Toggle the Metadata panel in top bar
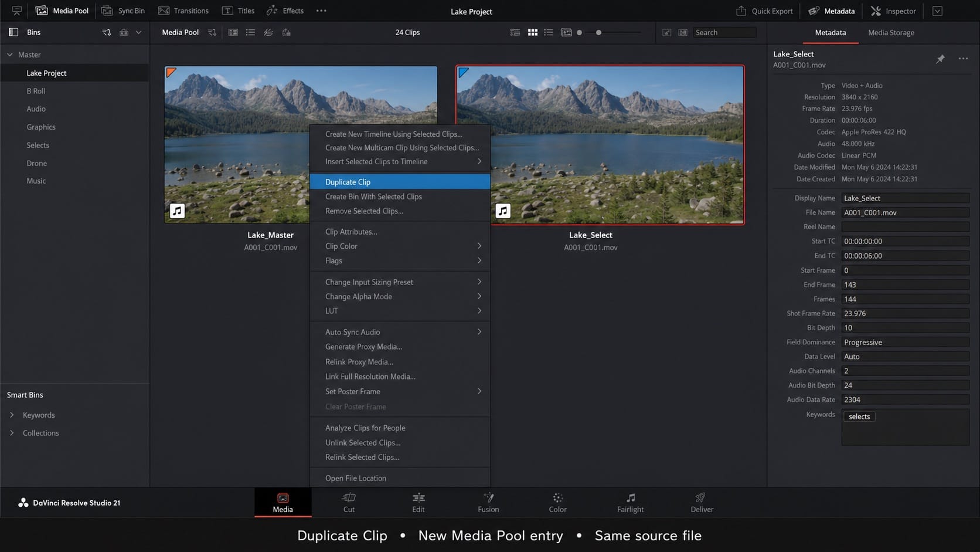Viewport: 980px width, 552px height. coord(831,11)
